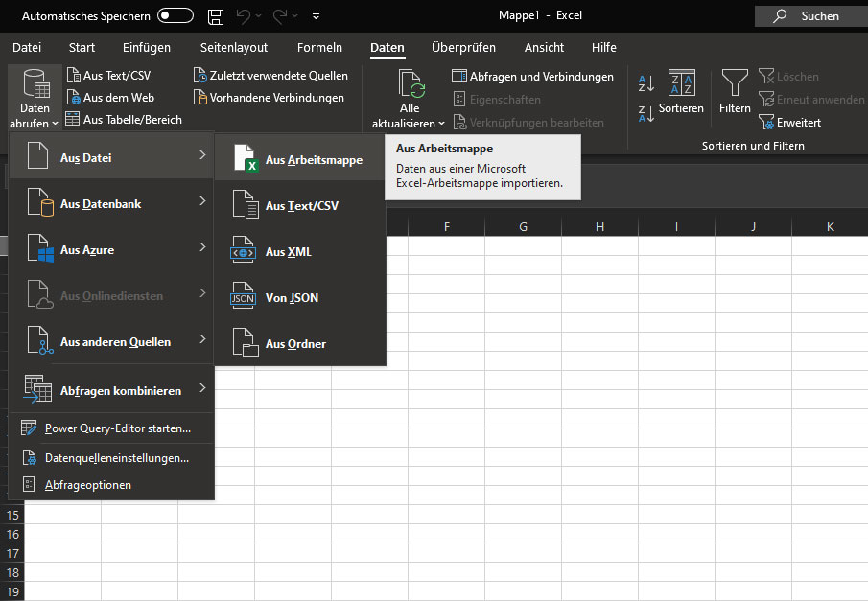This screenshot has width=868, height=601.
Task: Select Aus Datenbank in the menu
Action: (112, 201)
